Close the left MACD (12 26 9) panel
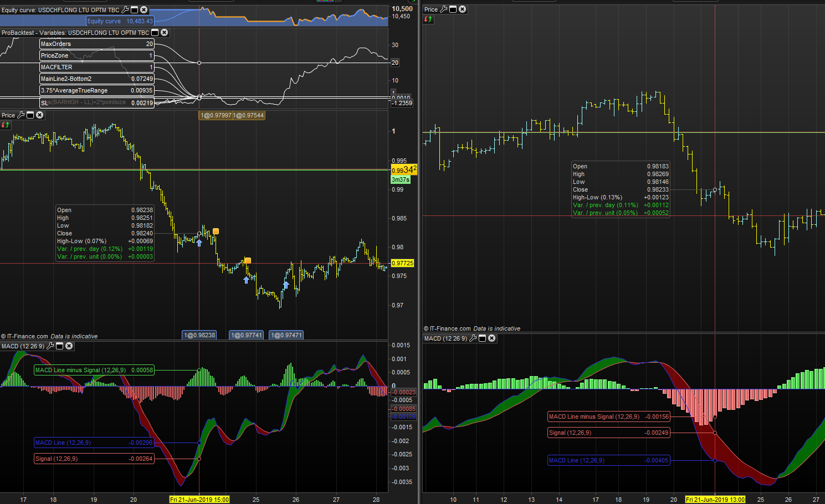The image size is (825, 504). [x=69, y=346]
